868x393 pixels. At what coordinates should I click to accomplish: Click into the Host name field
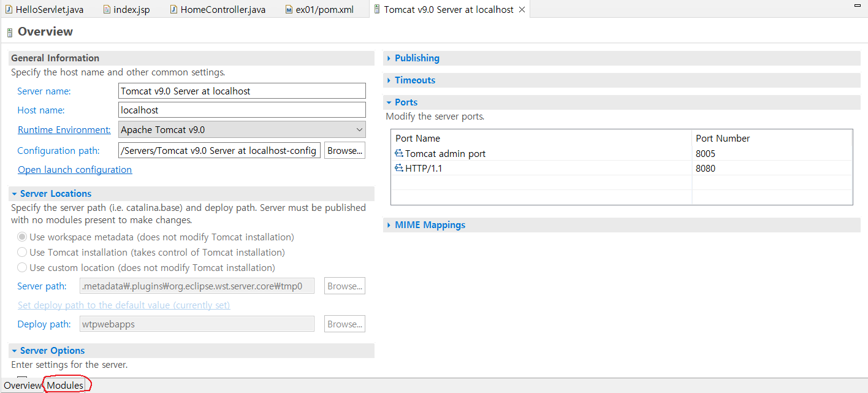click(242, 110)
